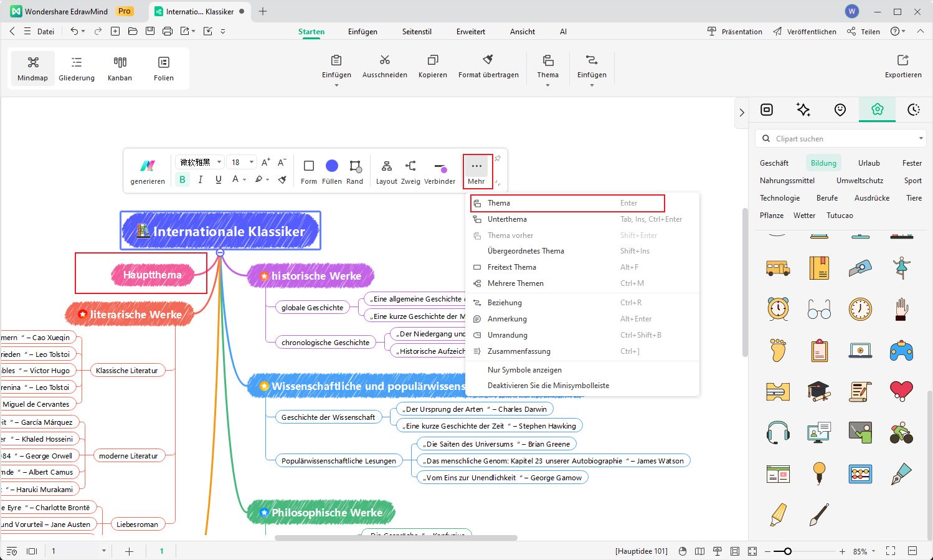Open the emoji sticker panel icon

(840, 110)
